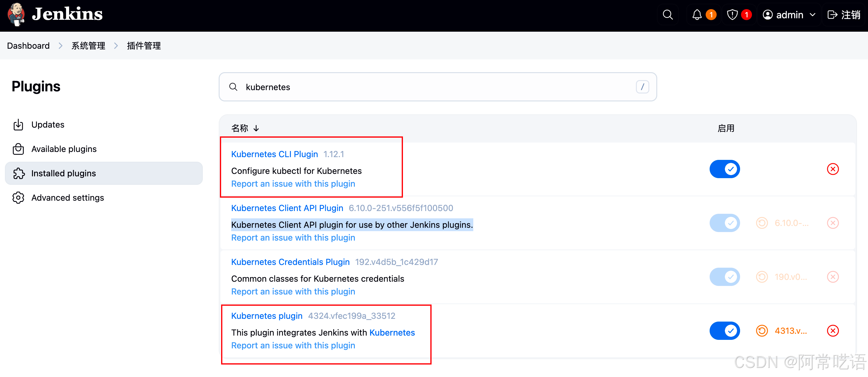Toggle Kubernetes Client API Plugin switch
Image resolution: width=868 pixels, height=377 pixels.
[725, 223]
